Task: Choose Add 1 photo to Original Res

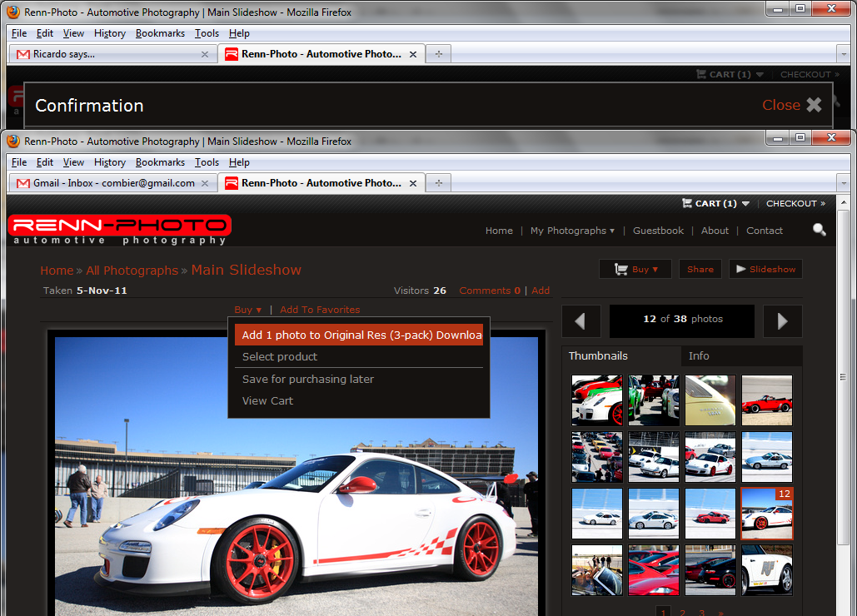Action: [x=359, y=335]
